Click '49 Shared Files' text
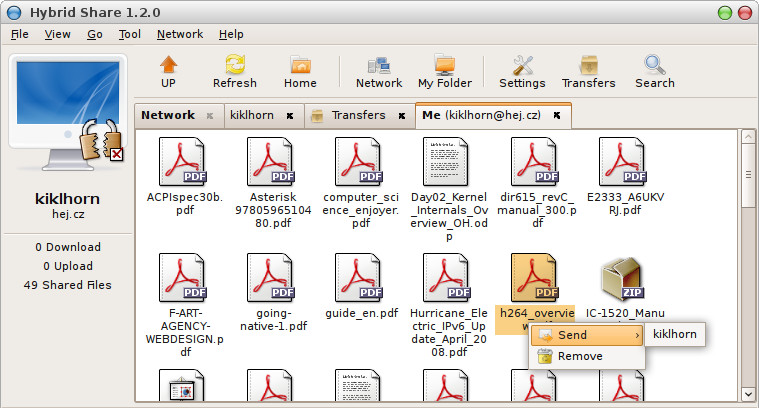 click(68, 285)
